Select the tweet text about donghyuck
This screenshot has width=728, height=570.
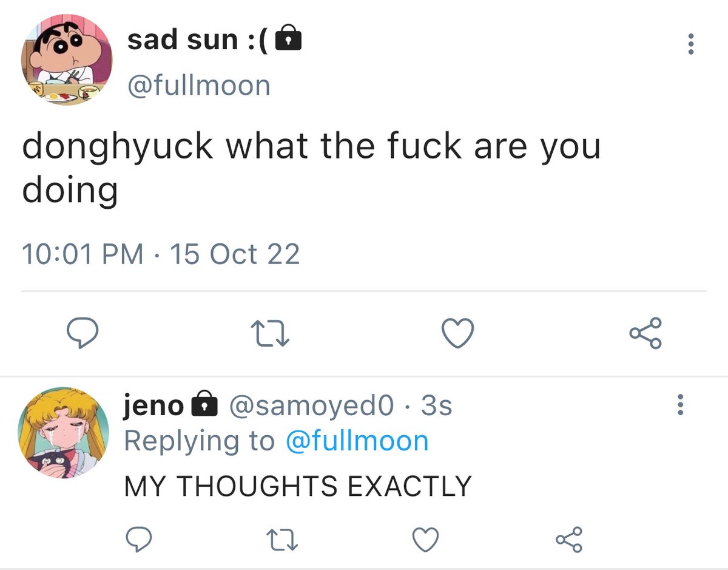(x=311, y=168)
